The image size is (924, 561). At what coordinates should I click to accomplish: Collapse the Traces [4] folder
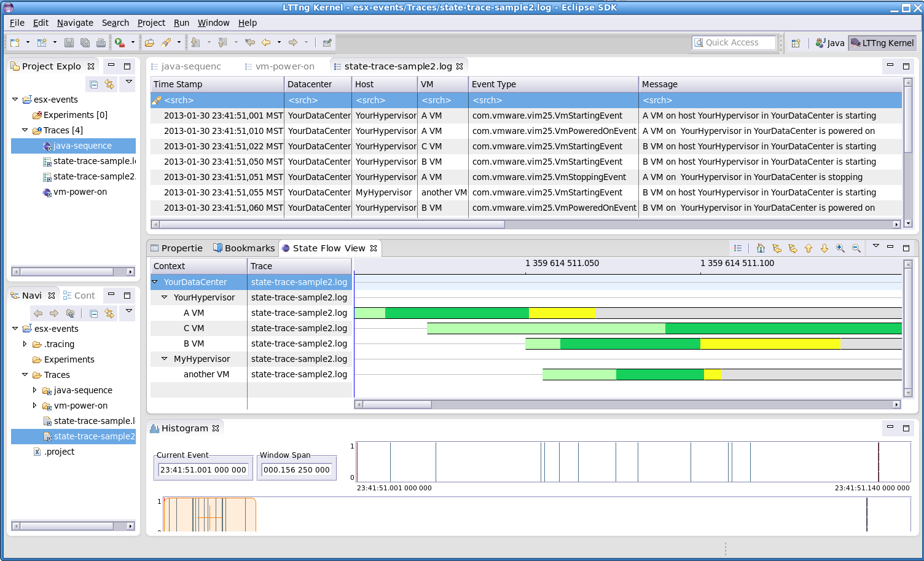click(25, 130)
